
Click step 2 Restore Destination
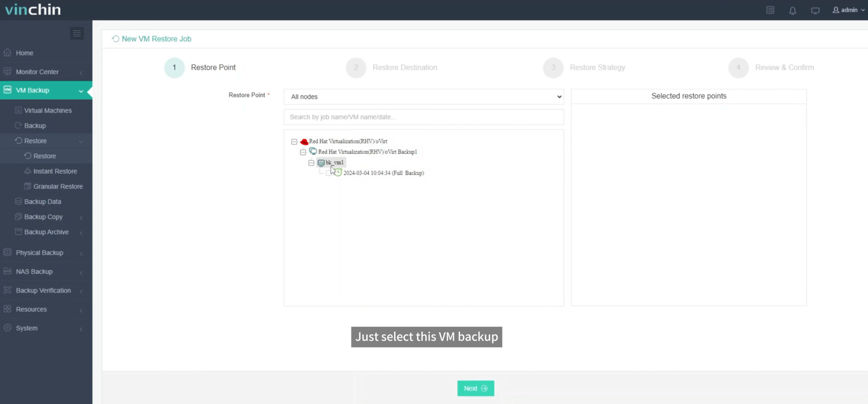(392, 68)
